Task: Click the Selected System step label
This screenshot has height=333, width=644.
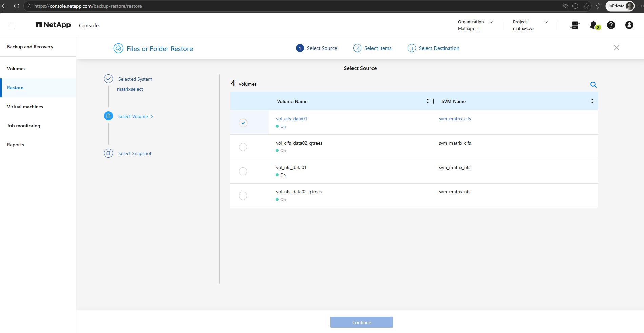Action: pyautogui.click(x=135, y=79)
